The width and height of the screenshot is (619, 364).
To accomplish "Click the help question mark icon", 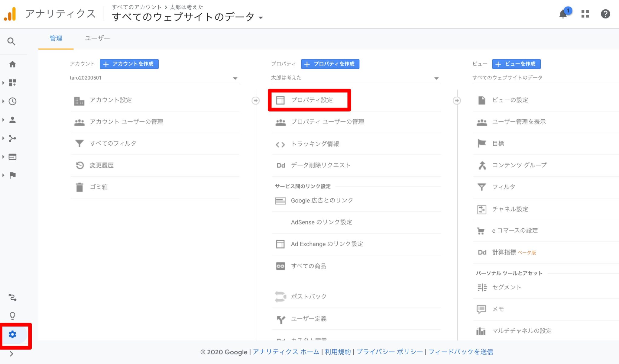I will point(605,14).
